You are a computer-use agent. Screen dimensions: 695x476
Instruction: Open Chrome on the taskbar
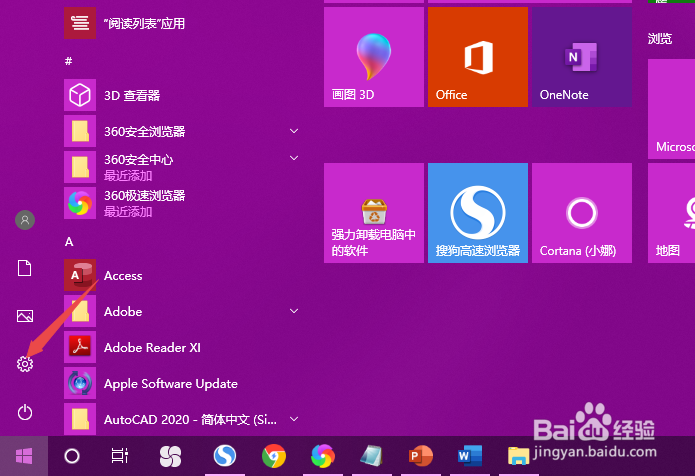(274, 456)
